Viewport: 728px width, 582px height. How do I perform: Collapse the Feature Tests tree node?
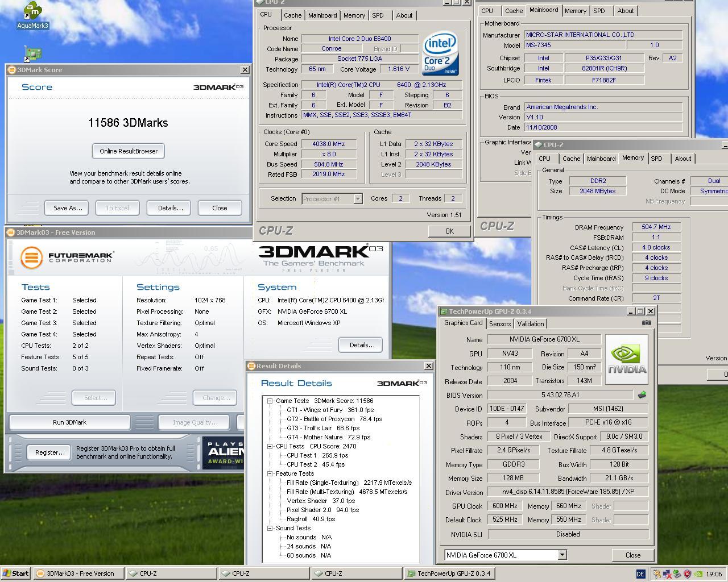270,473
